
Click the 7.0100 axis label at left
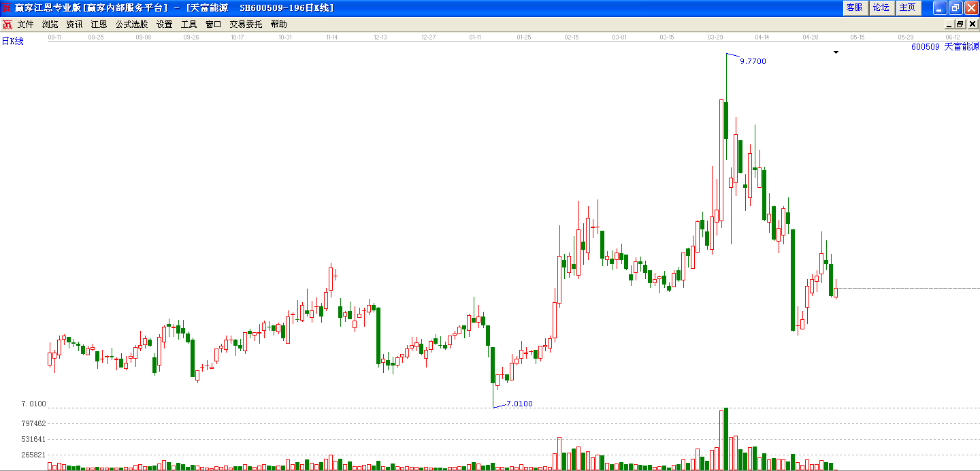33,404
